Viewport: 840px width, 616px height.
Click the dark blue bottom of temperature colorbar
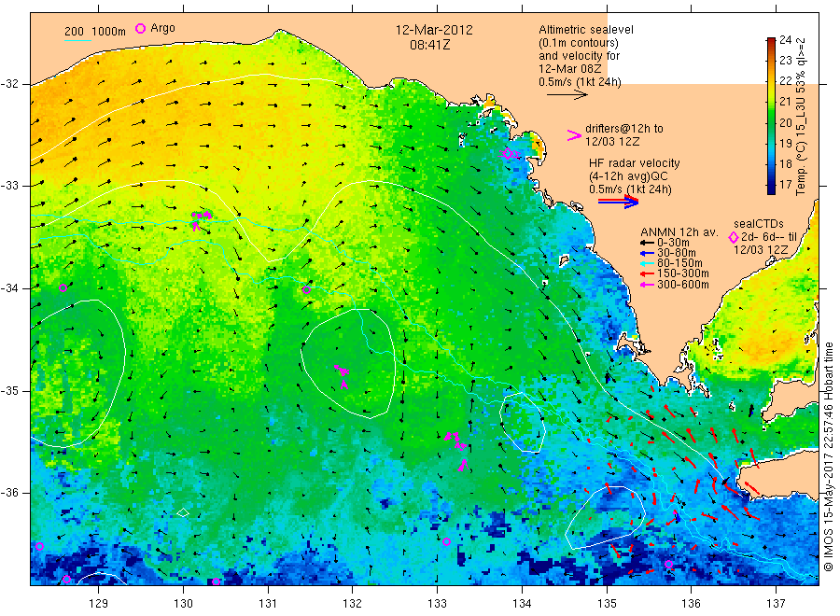pyautogui.click(x=771, y=189)
